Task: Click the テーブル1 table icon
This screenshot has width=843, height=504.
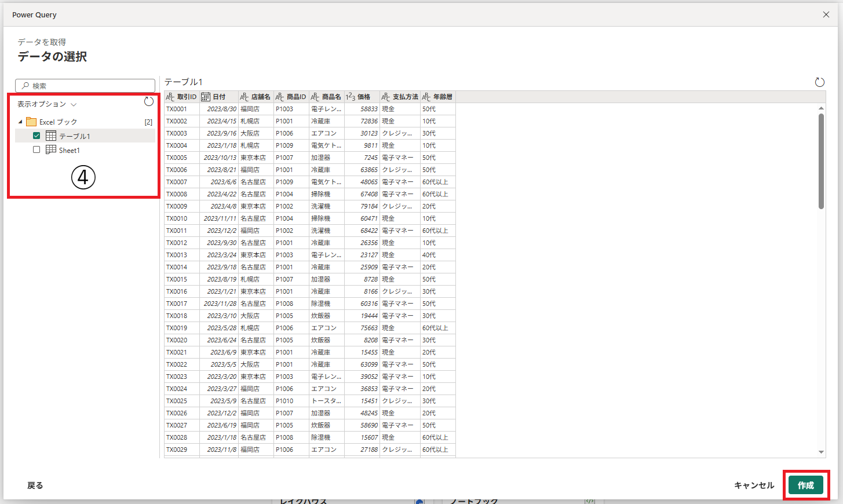Action: [51, 136]
